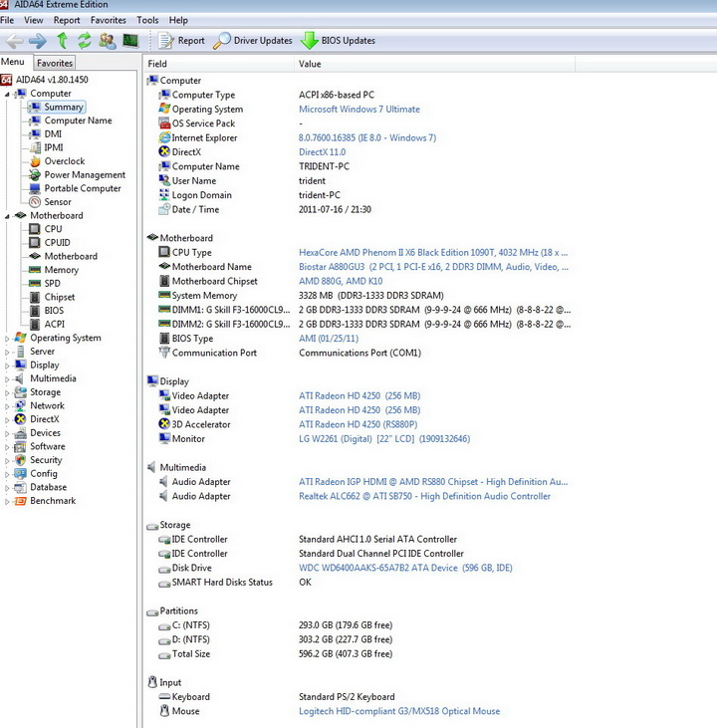Screen dimensions: 717x728
Task: Open the View menu
Action: (x=34, y=20)
